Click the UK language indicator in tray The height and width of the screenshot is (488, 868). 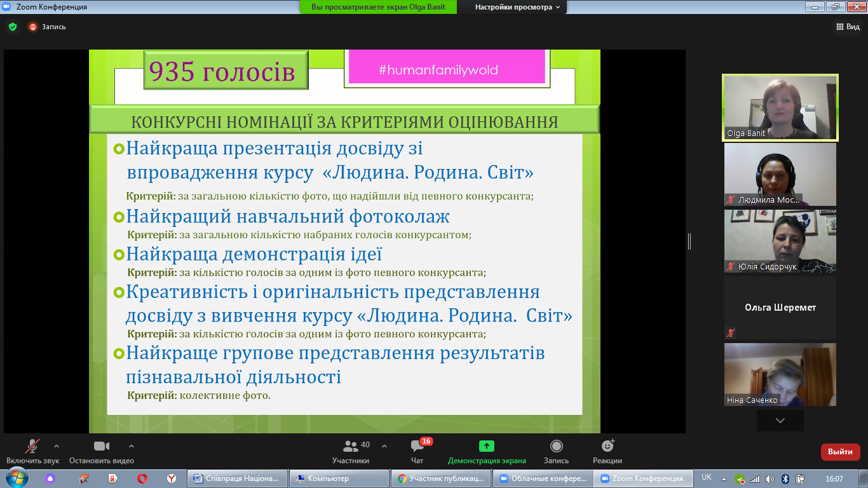[707, 478]
